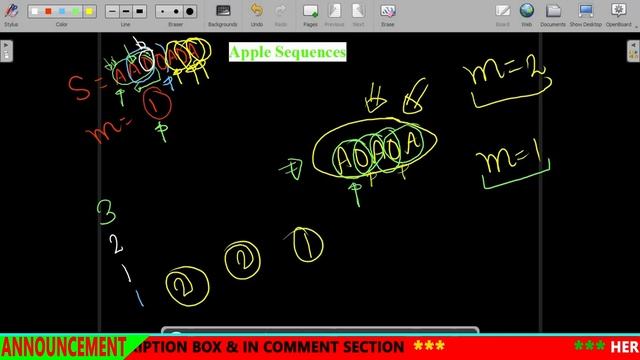Image resolution: width=640 pixels, height=360 pixels.
Task: Pick the red pen color
Action: 49,11
